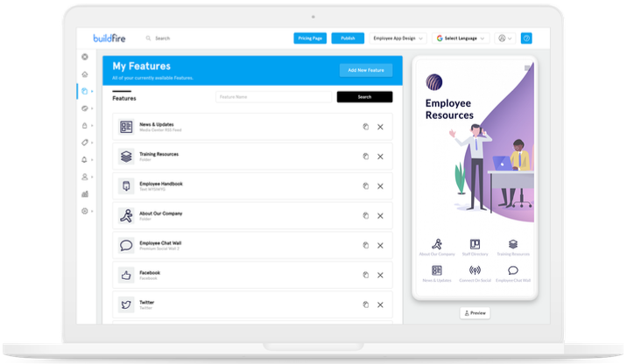Open the hamburger menu in phone preview
627x364 pixels.
pos(527,67)
